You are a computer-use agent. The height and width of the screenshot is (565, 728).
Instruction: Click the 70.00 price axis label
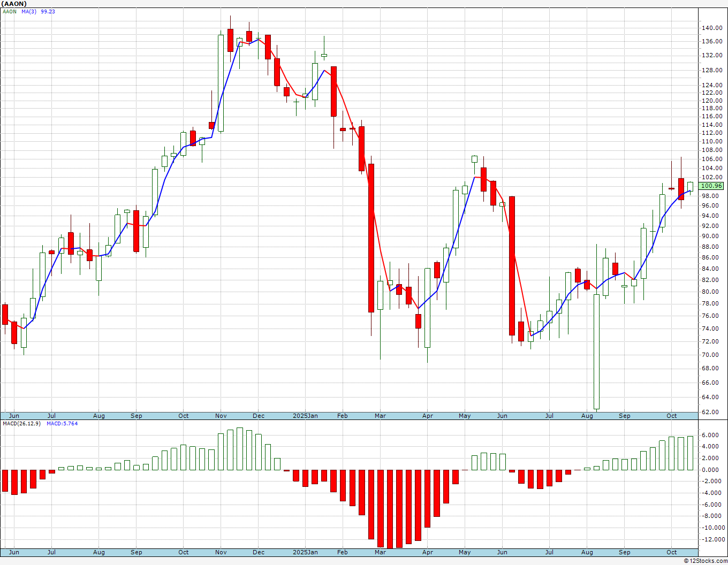point(711,355)
